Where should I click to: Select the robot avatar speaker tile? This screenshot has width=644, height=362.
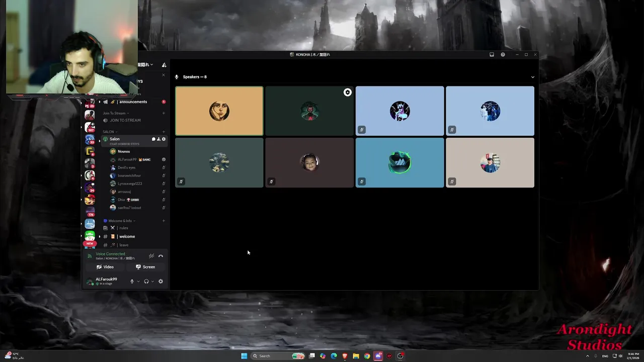(x=399, y=111)
